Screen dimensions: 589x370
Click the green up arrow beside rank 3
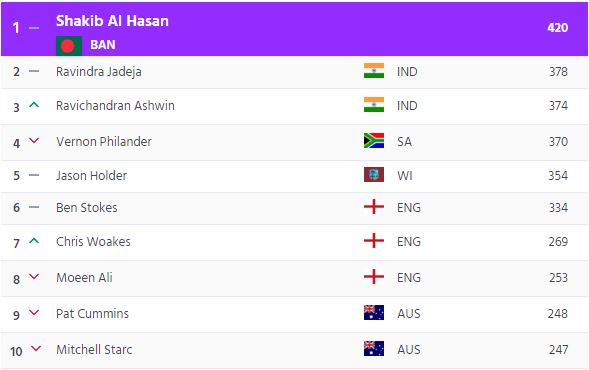pyautogui.click(x=34, y=105)
